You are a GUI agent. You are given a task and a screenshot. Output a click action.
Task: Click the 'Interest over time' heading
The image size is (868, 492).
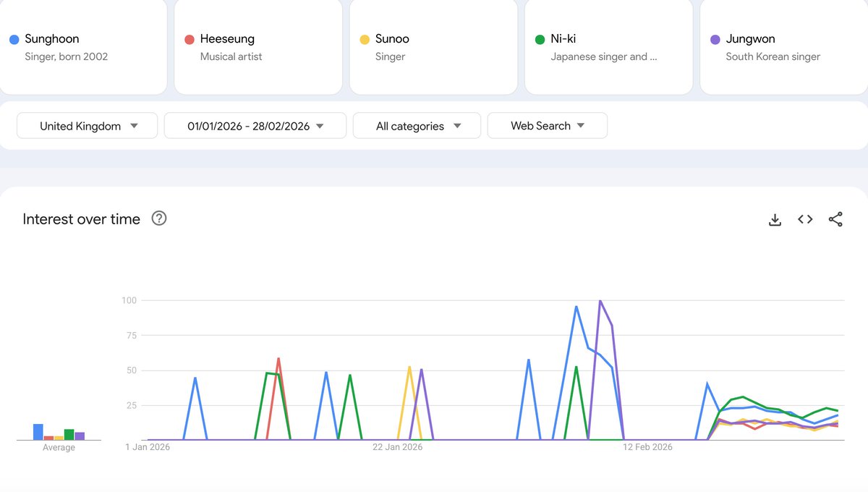point(82,219)
